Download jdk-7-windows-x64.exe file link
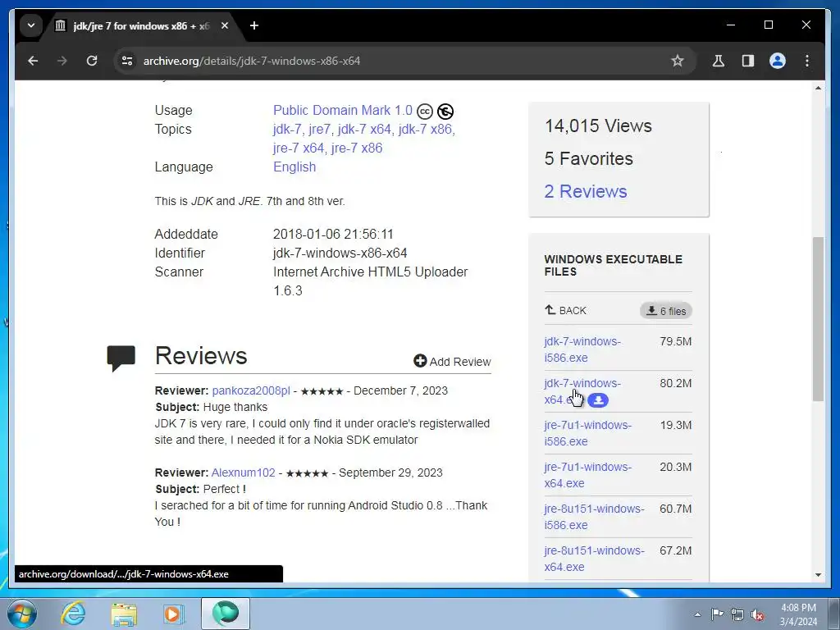The width and height of the screenshot is (840, 630). coord(582,384)
